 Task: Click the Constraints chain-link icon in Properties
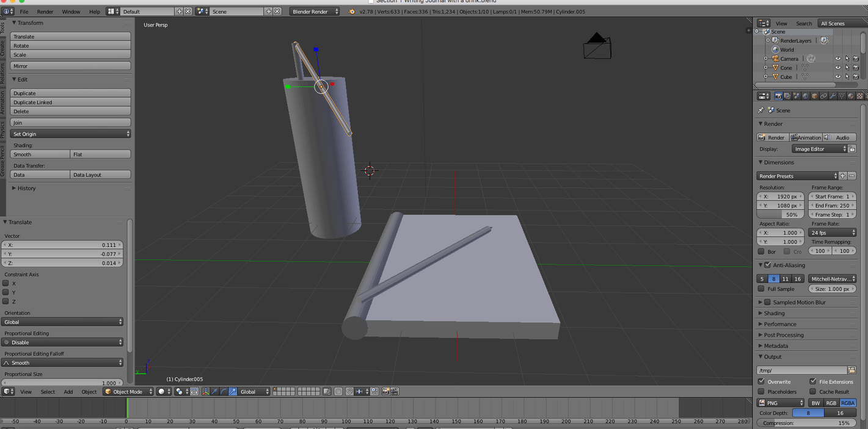pyautogui.click(x=823, y=96)
